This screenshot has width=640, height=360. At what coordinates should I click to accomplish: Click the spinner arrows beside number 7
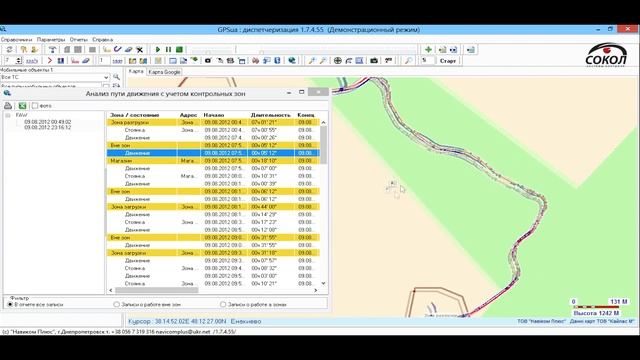18,60
